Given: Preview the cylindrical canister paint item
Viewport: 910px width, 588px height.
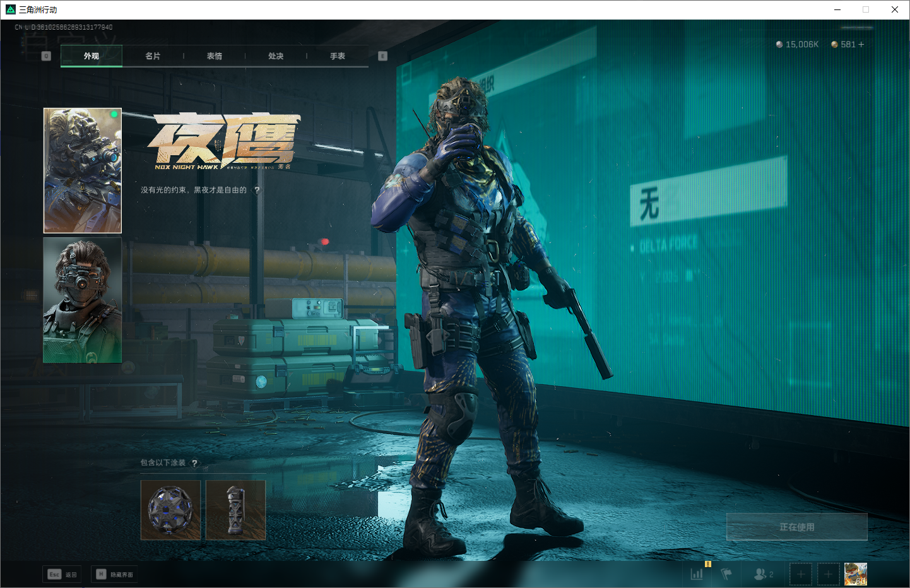Looking at the screenshot, I should click(235, 510).
